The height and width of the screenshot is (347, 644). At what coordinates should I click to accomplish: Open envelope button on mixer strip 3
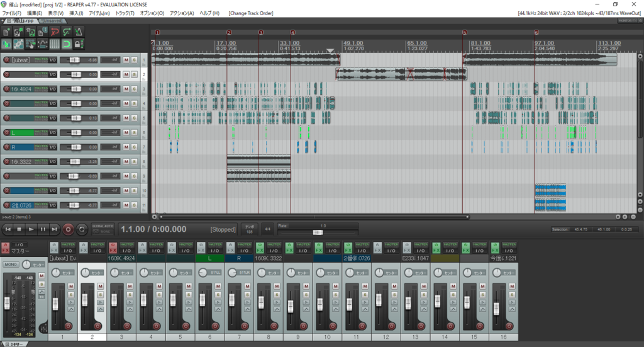click(x=130, y=309)
